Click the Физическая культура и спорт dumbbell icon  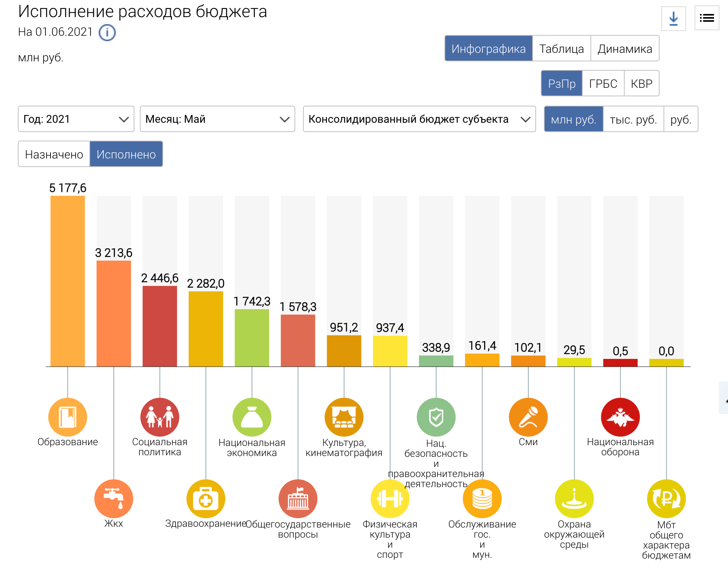tap(390, 499)
